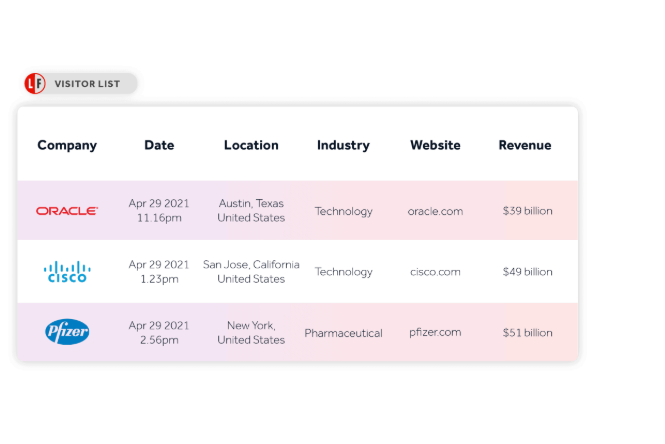
Task: Click the $51 billion revenue cell
Action: 528,332
